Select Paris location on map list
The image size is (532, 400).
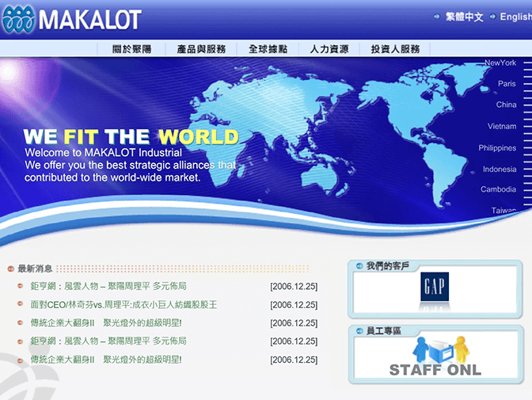(x=507, y=83)
